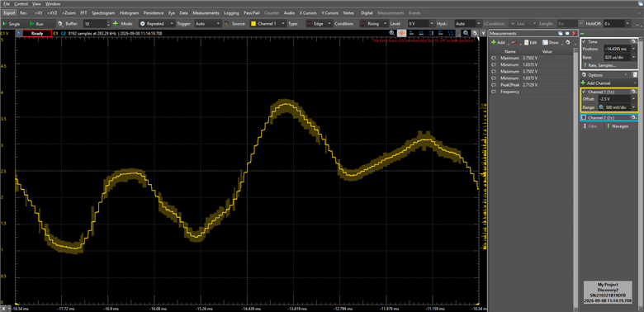Click the magnifier icon in the Range field
The height and width of the screenshot is (312, 644).
(x=601, y=107)
